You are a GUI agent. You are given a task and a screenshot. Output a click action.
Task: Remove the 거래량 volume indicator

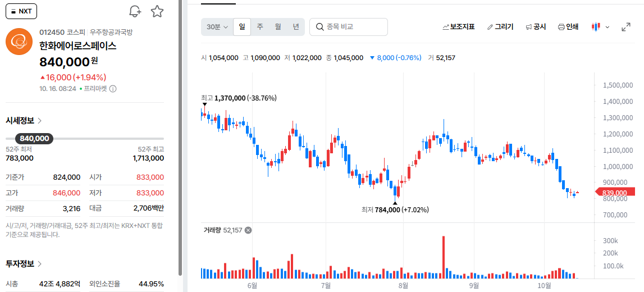248,230
